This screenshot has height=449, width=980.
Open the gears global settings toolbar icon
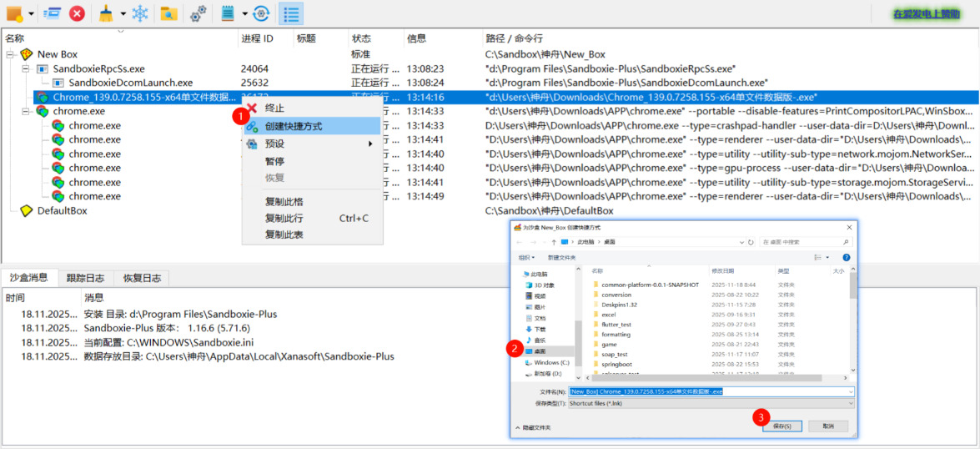[x=199, y=13]
